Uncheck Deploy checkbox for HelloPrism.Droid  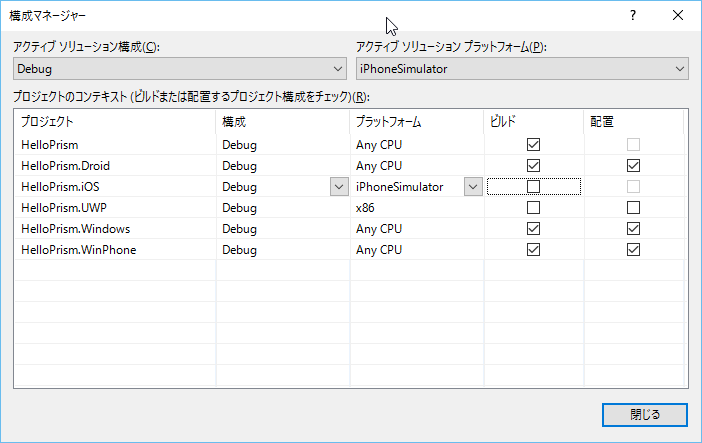[633, 166]
